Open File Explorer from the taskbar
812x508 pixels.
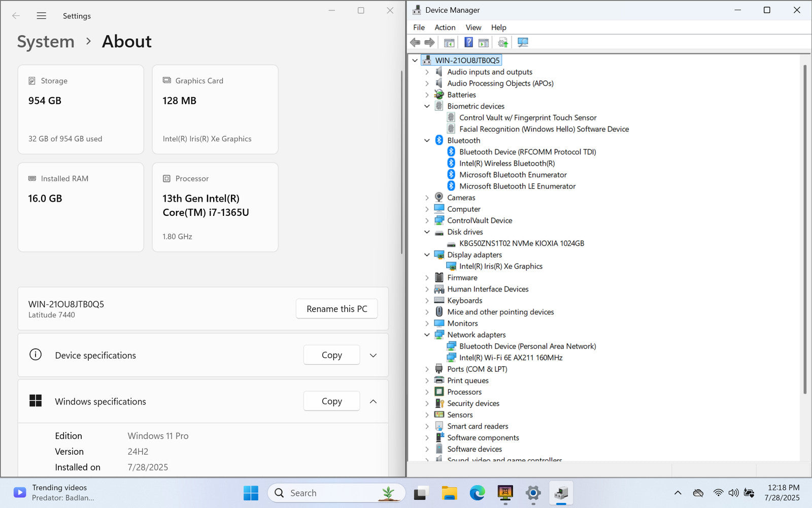[x=449, y=493]
